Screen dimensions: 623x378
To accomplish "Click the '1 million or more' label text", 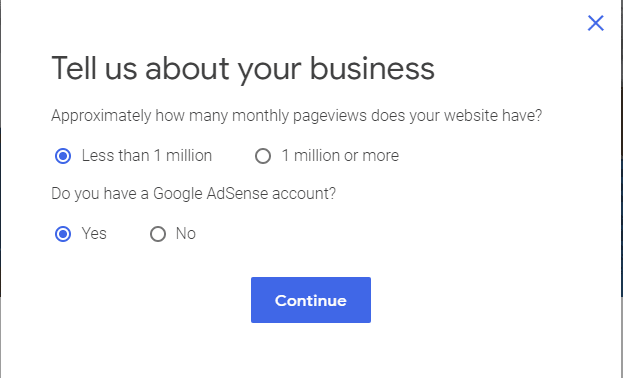I will [x=340, y=155].
